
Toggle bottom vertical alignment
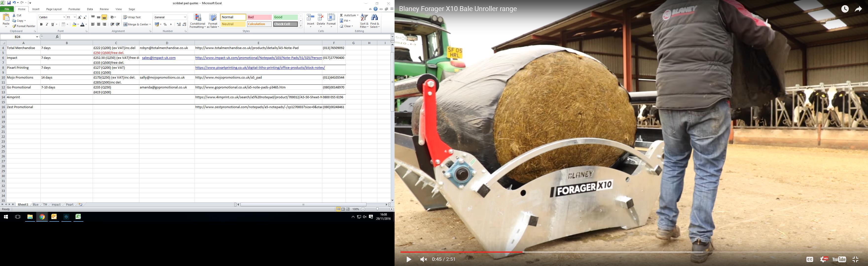pos(105,17)
